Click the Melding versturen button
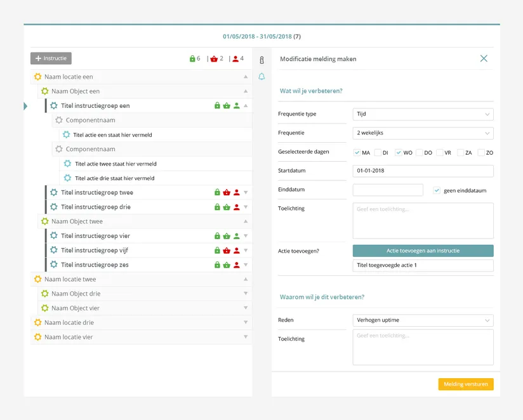Image resolution: width=523 pixels, height=420 pixels. point(465,384)
